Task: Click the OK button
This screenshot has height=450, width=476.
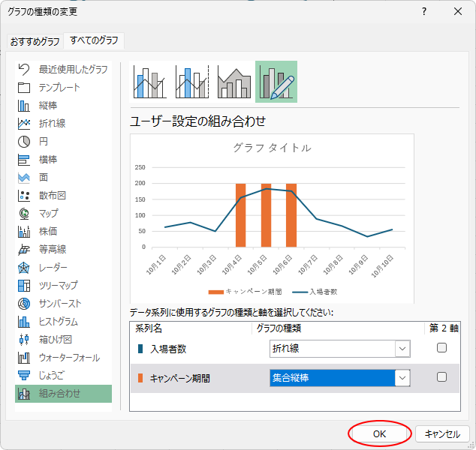Action: [x=380, y=433]
